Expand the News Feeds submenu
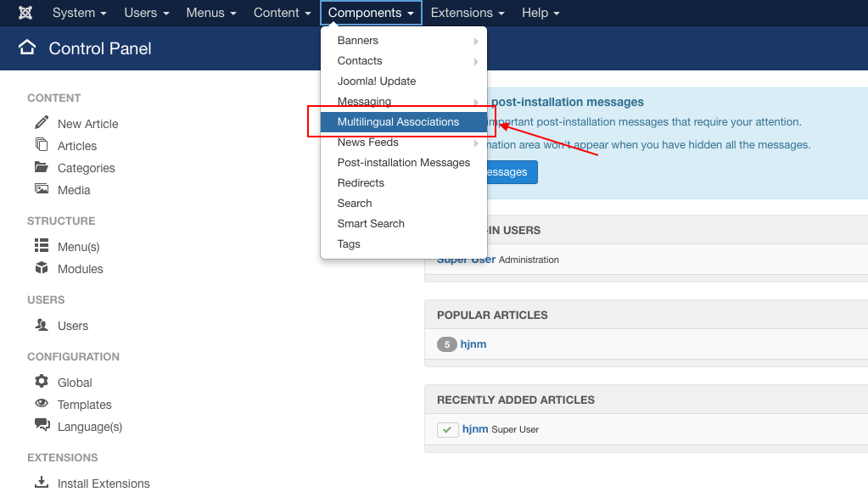The image size is (868, 503). pos(476,142)
